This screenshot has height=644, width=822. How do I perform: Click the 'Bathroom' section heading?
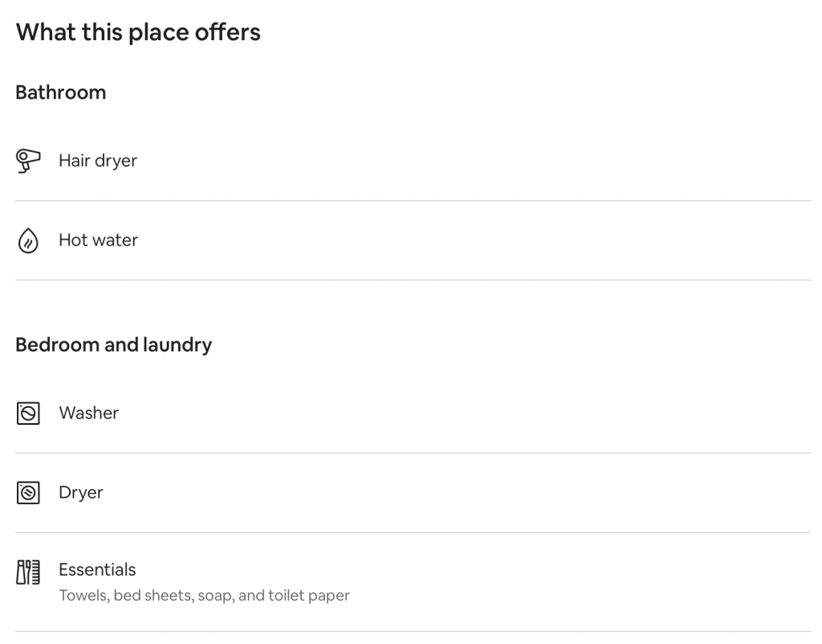[x=61, y=92]
